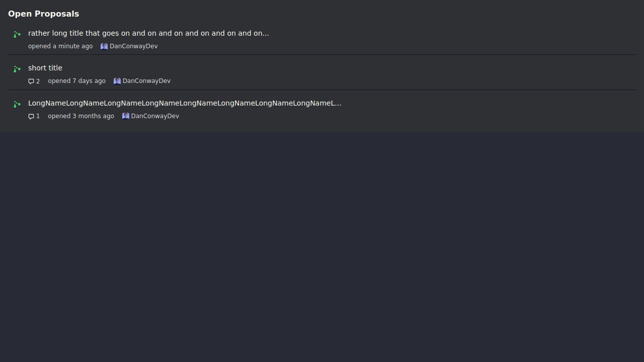The width and height of the screenshot is (644, 362).
Task: Click the avatar in the "short title" row
Action: [x=117, y=81]
